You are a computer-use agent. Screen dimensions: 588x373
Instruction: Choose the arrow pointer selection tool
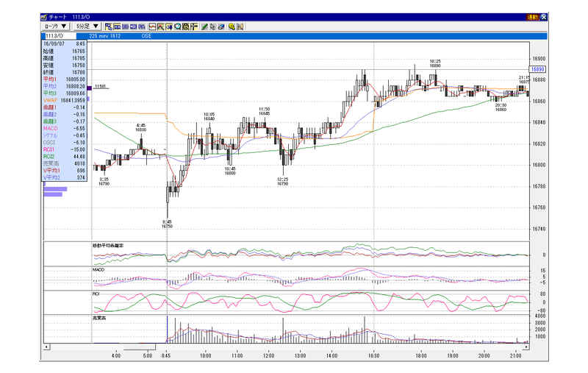point(212,26)
